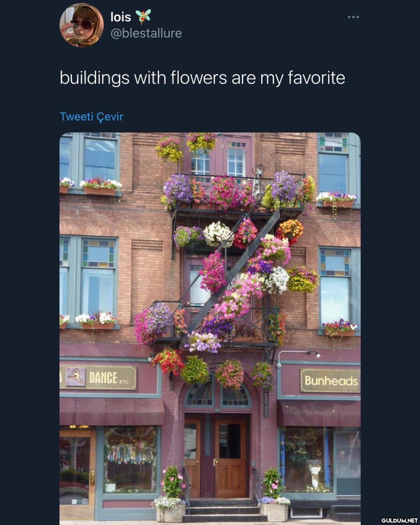This screenshot has width=420, height=525.
Task: Open the three-dot more options menu
Action: point(353,17)
